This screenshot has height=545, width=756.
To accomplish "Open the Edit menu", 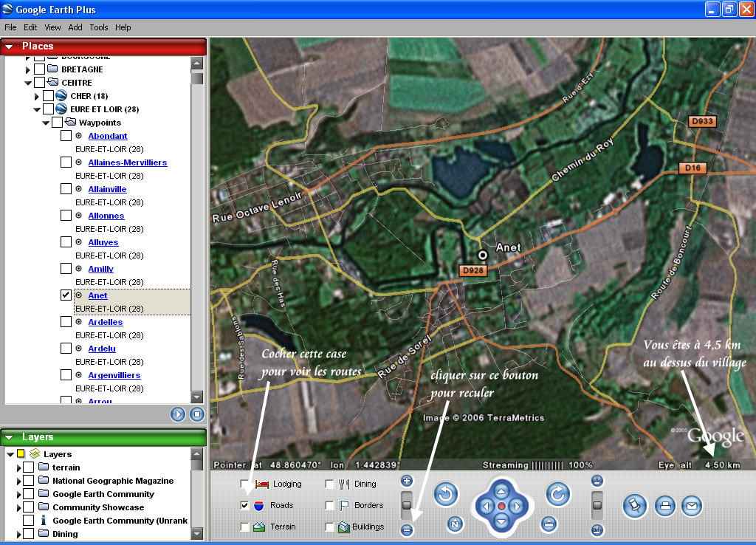I will (x=30, y=27).
